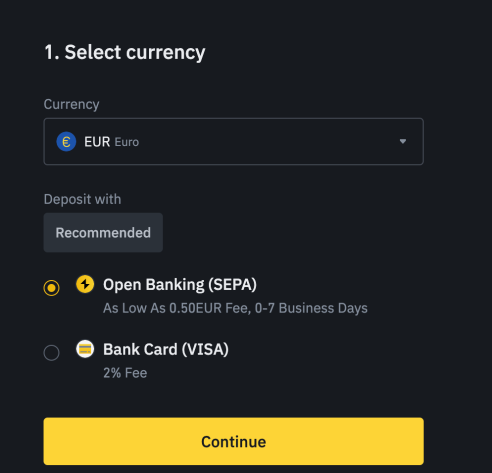
Task: Select the Bank Card (VISA) radio button
Action: [51, 352]
